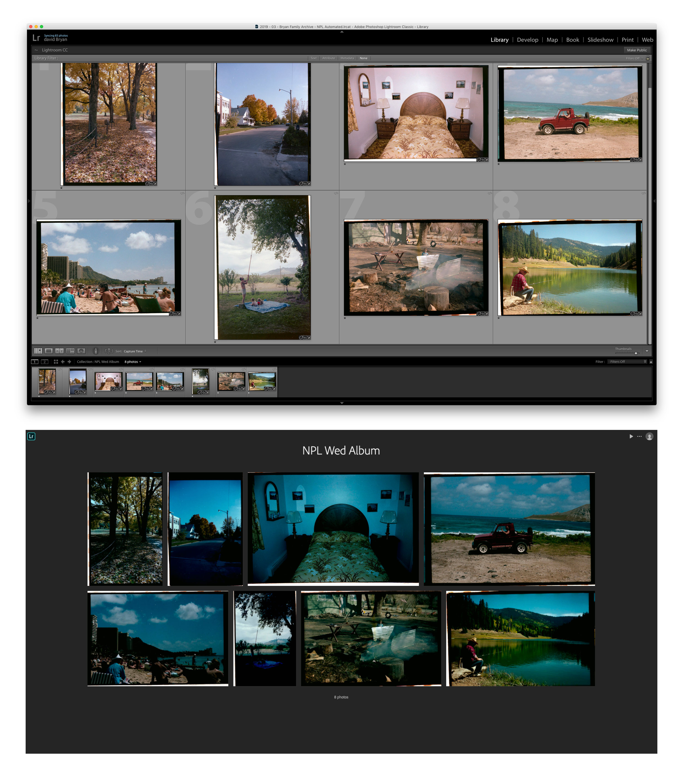The image size is (683, 784).
Task: Expand the right panel arrow
Action: click(654, 201)
